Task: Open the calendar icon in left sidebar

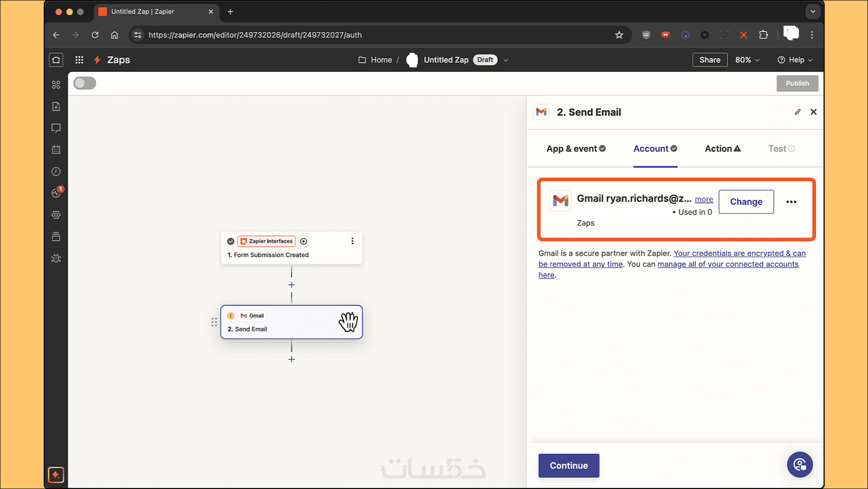Action: [56, 150]
